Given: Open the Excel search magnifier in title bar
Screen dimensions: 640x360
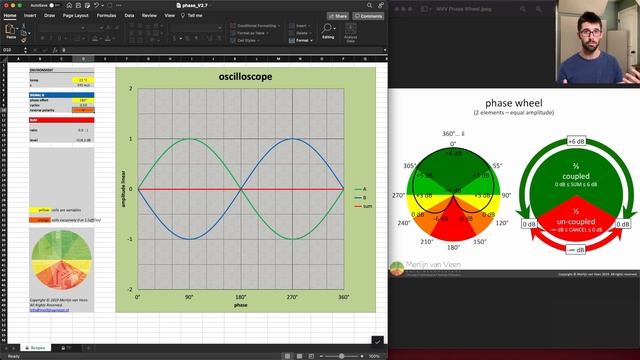Looking at the screenshot, I should pyautogui.click(x=369, y=5).
